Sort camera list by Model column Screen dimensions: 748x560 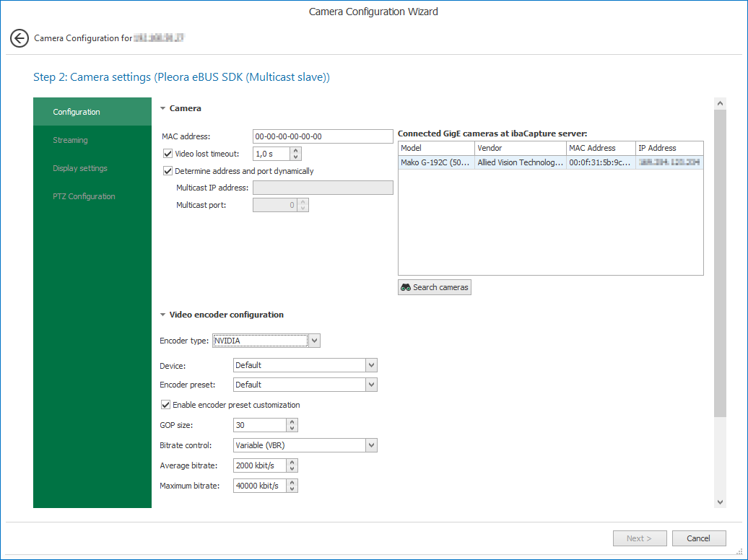[x=437, y=148]
